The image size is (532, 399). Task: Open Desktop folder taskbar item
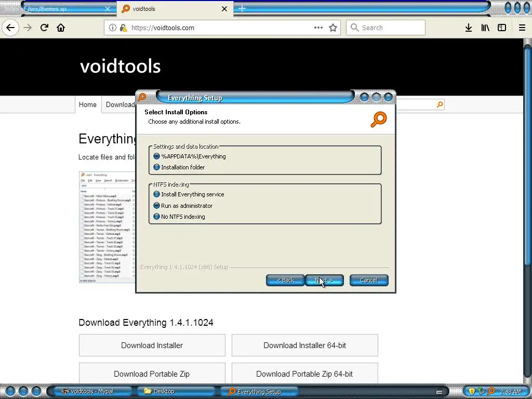tap(177, 391)
